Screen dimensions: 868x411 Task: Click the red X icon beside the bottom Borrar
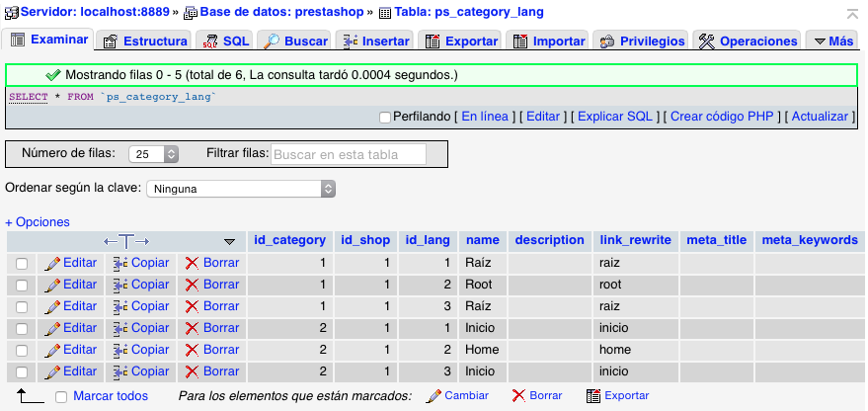coord(518,396)
